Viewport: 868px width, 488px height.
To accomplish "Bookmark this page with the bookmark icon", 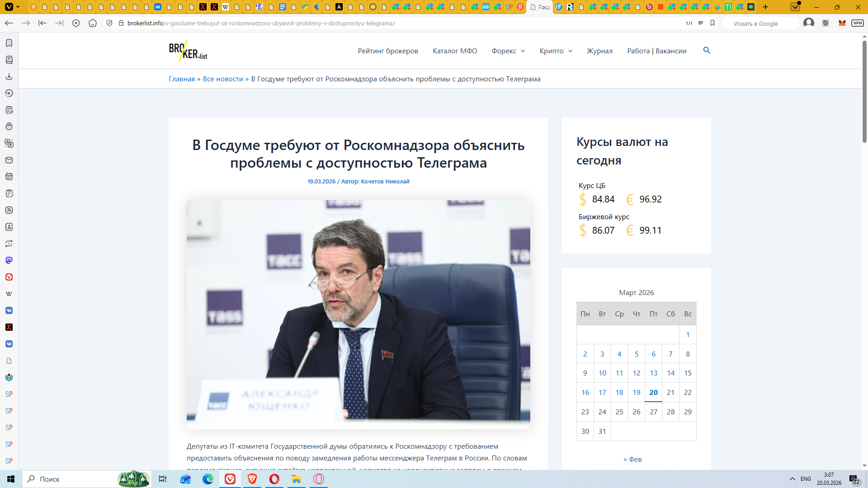I will click(x=712, y=23).
